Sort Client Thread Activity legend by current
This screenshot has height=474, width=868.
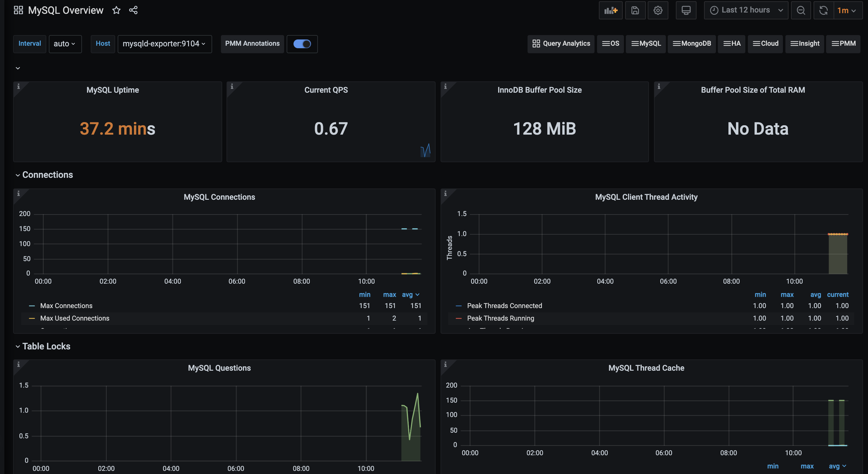point(838,295)
